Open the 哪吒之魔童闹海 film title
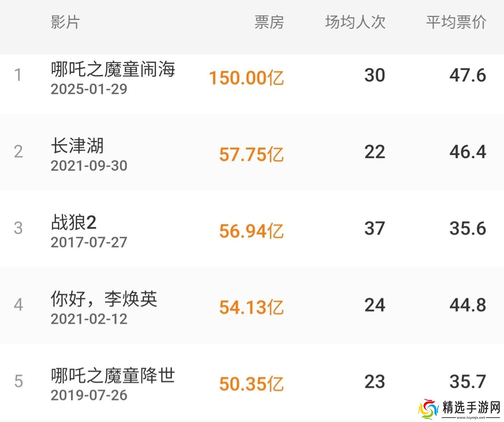 click(x=113, y=69)
